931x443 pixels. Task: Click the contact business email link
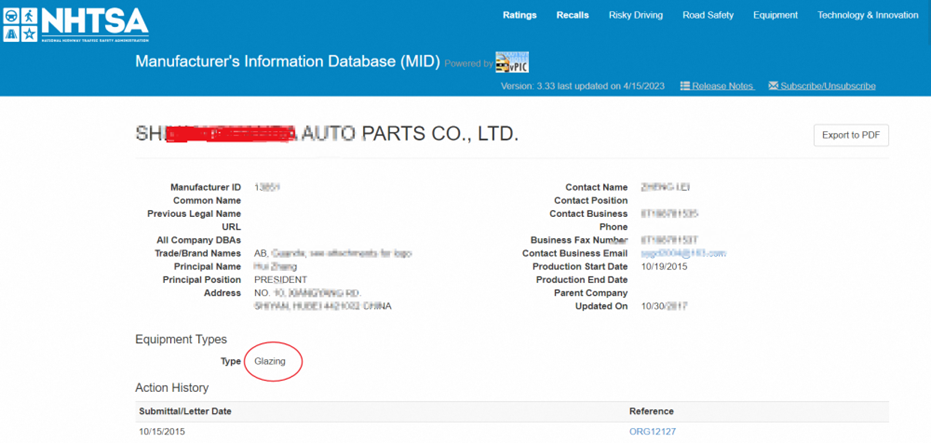pyautogui.click(x=684, y=254)
